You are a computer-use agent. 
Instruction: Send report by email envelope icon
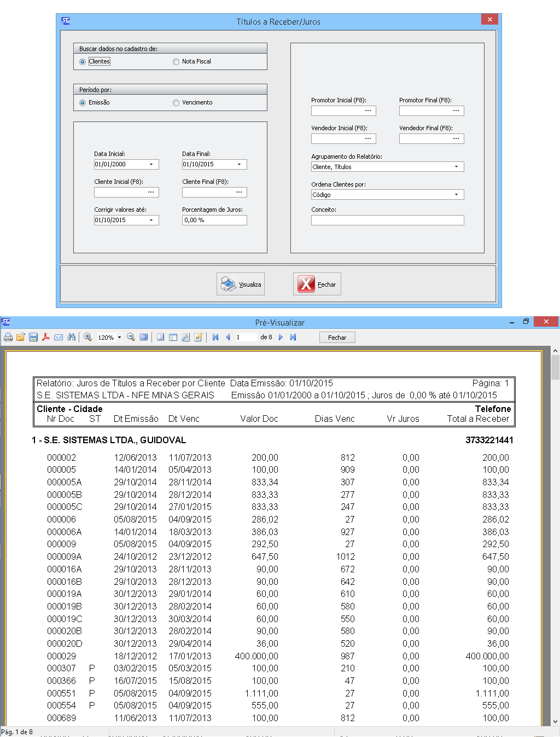coord(59,338)
